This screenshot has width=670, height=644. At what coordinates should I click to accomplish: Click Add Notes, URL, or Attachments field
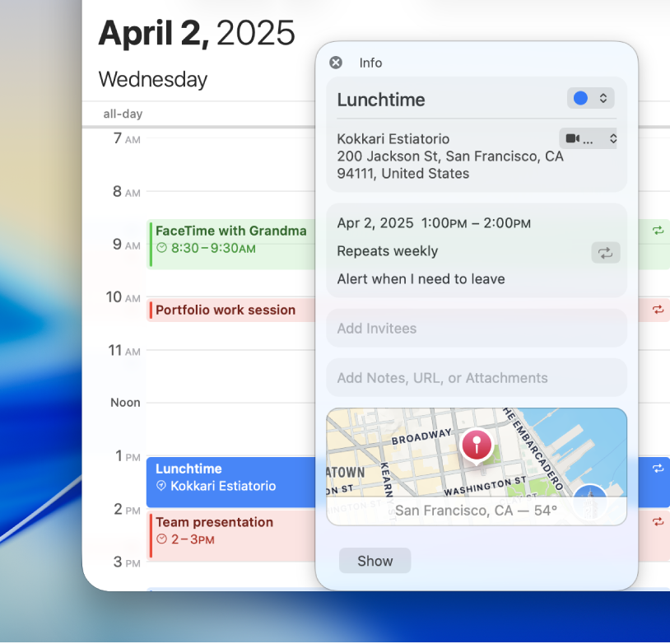[476, 377]
